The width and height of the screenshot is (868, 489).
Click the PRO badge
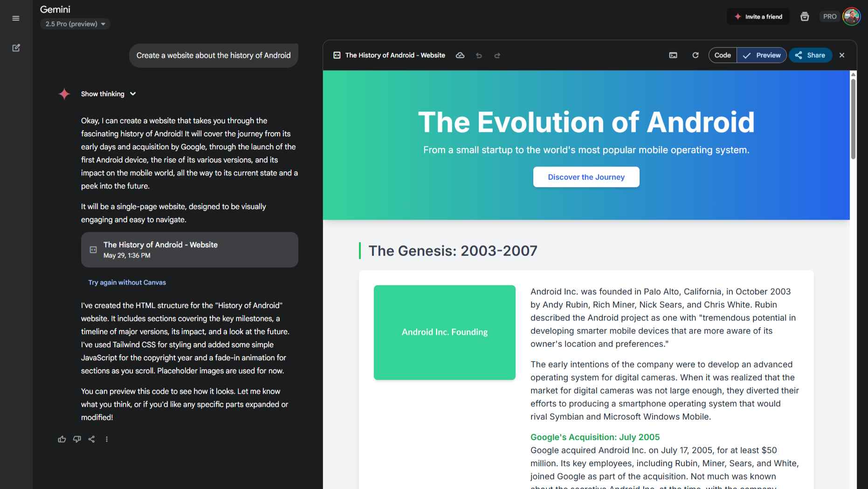[x=829, y=16]
